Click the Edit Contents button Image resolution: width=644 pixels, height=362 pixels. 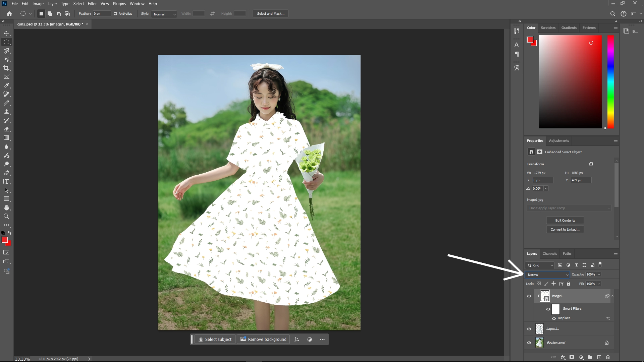(565, 220)
